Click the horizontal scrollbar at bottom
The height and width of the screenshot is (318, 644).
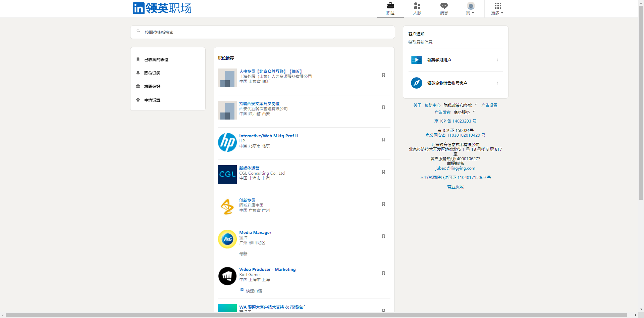[315, 315]
